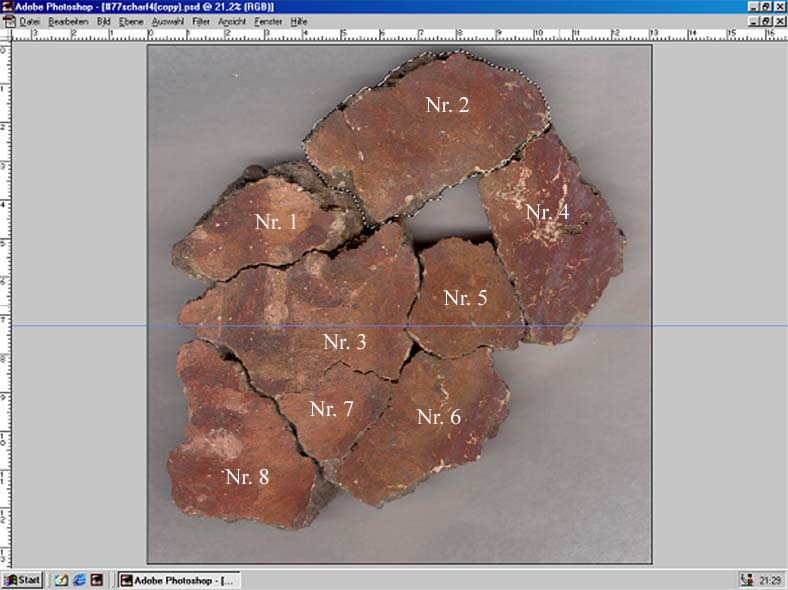The width and height of the screenshot is (788, 590).
Task: Open the Ebene menu
Action: click(131, 21)
